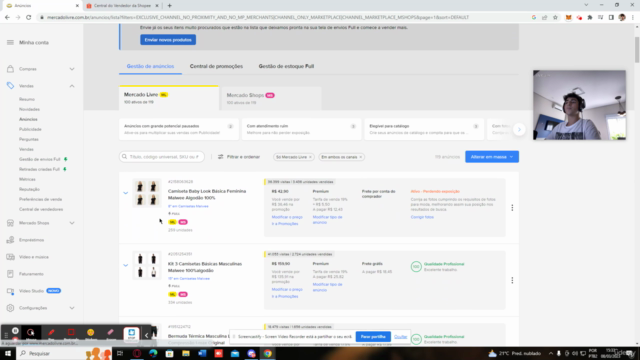Click the MetaMask fox extension icon
The width and height of the screenshot is (640, 360).
[568, 18]
